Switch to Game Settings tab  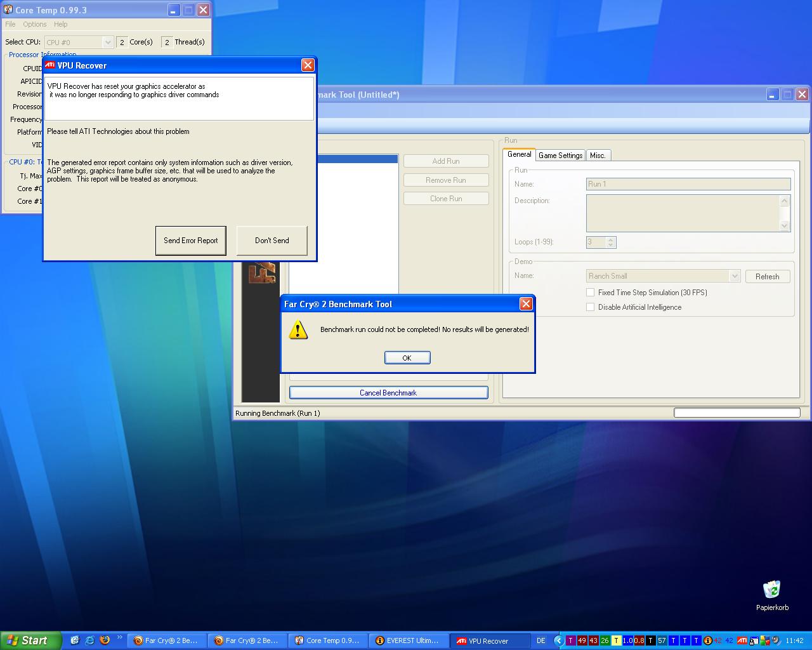[x=561, y=156]
